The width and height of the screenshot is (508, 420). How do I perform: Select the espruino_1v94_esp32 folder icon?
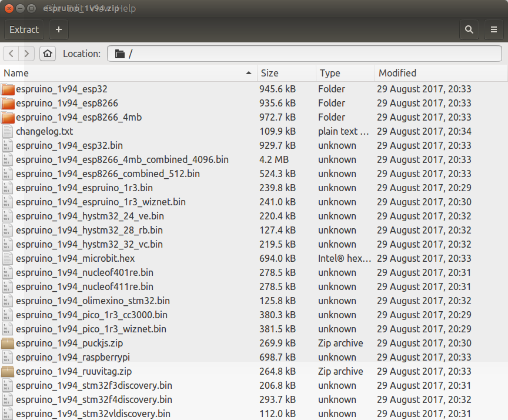pyautogui.click(x=8, y=89)
